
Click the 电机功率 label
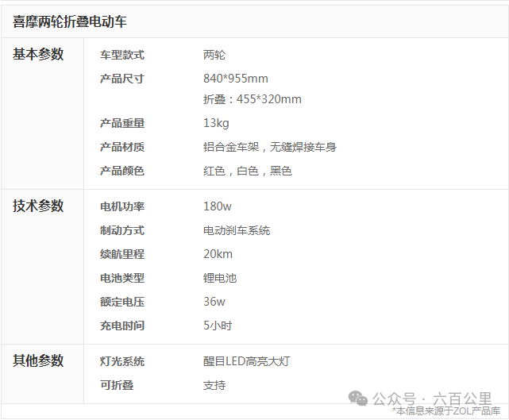122,206
